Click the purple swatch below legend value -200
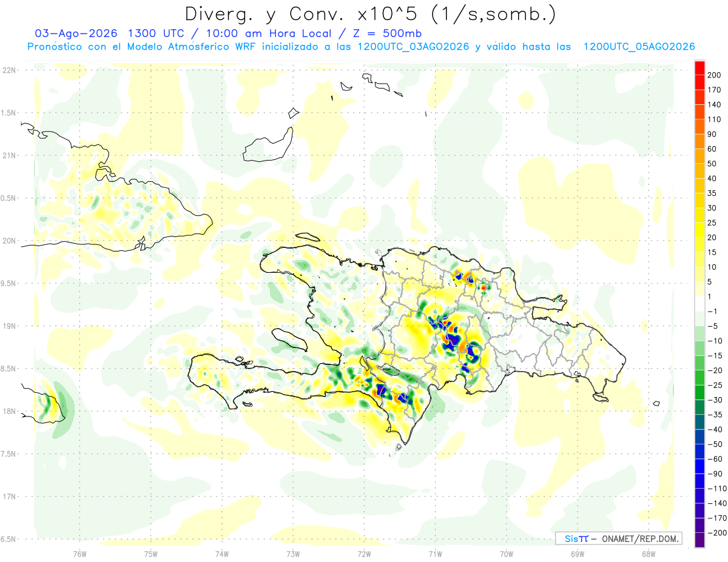Viewport: 728px width, 562px height. click(x=699, y=540)
